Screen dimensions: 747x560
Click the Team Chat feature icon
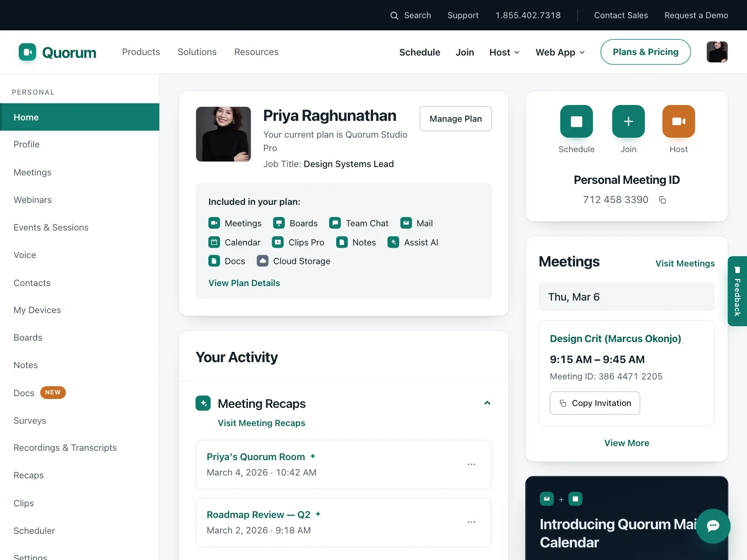[x=335, y=223]
